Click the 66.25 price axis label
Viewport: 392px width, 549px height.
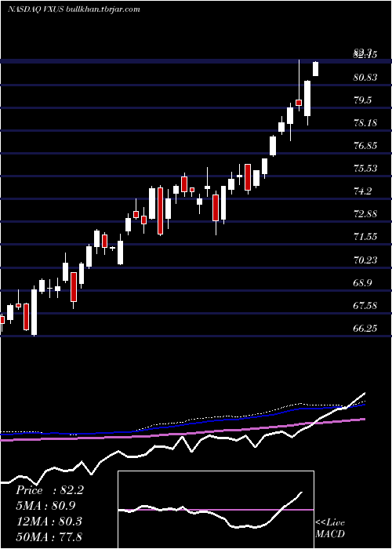point(365,328)
